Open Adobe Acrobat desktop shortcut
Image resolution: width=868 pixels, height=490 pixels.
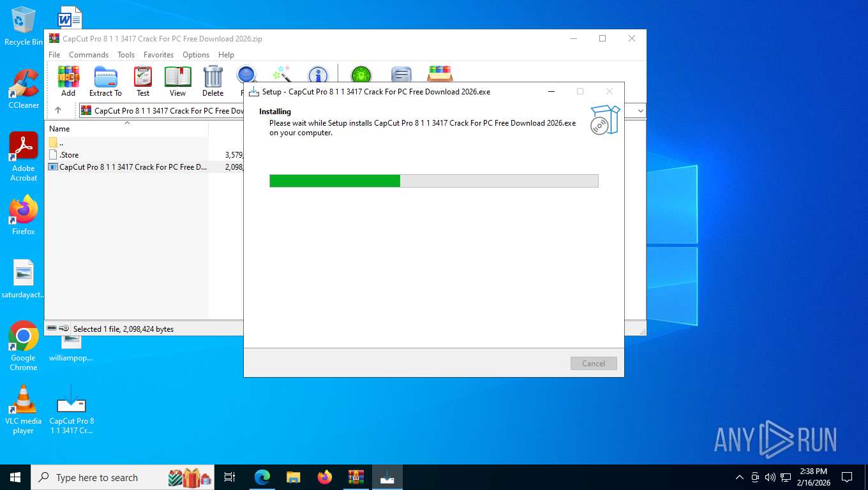click(x=24, y=157)
